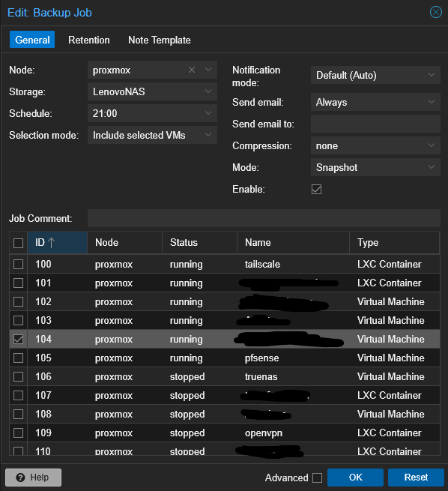Check the box for ID 107

[x=18, y=396]
